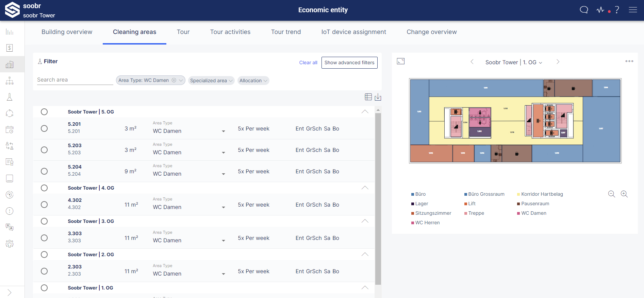Open the buildings sidebar icon
The width and height of the screenshot is (644, 298).
click(x=10, y=64)
